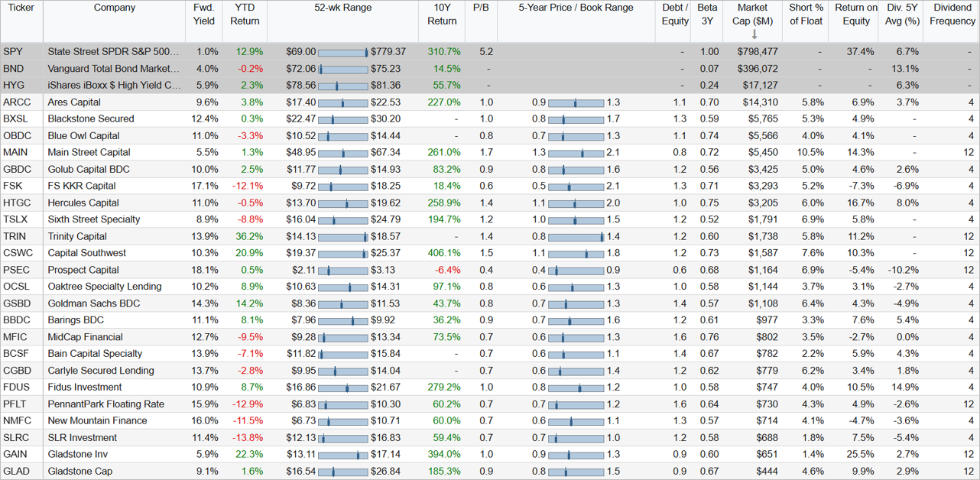Screen dimensions: 980x480
Task: Sort by Dividend Frequency header
Action: (x=952, y=15)
